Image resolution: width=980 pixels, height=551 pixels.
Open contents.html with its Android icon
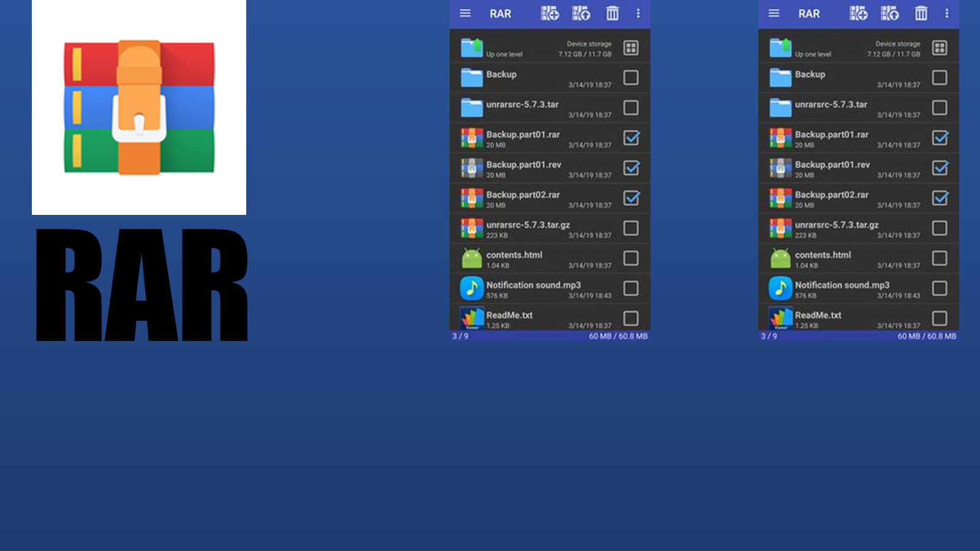pos(472,258)
